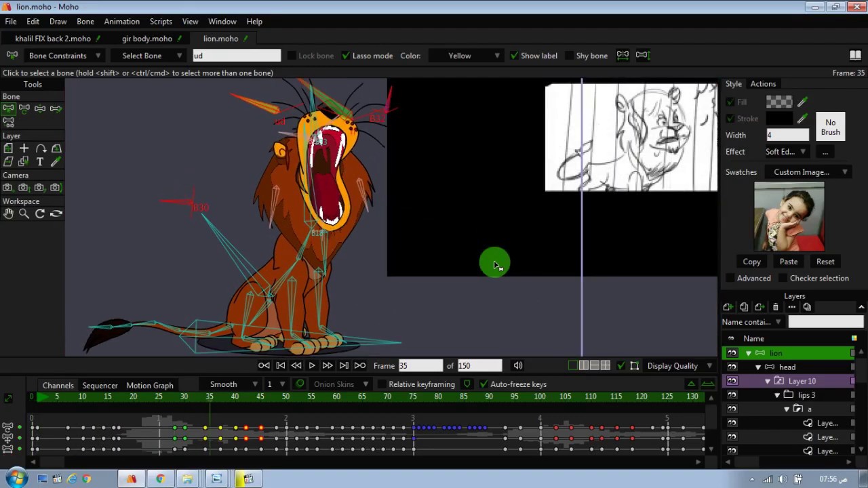Image resolution: width=868 pixels, height=488 pixels.
Task: Enable the Shy bone checkbox
Action: [x=570, y=56]
